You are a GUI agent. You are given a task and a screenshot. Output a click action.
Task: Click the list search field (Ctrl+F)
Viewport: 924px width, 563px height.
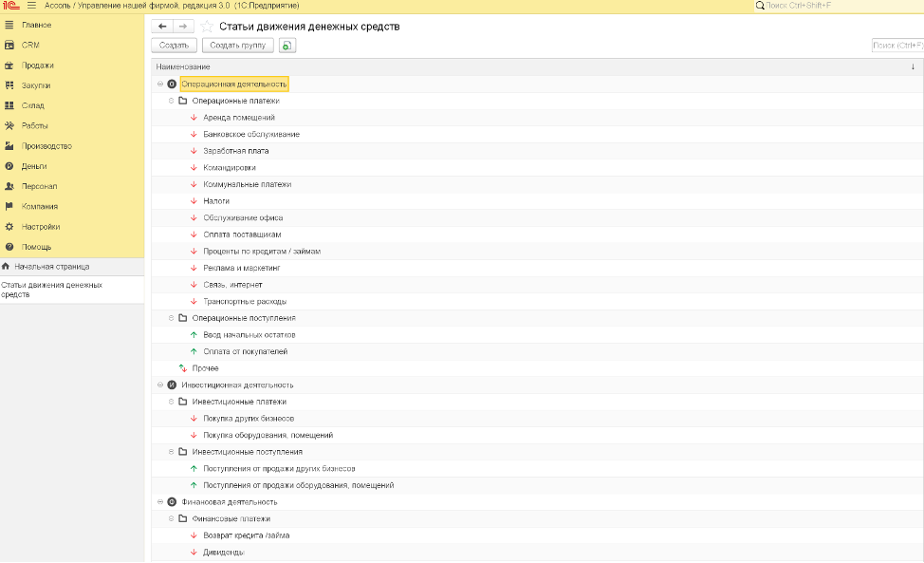[x=896, y=45]
